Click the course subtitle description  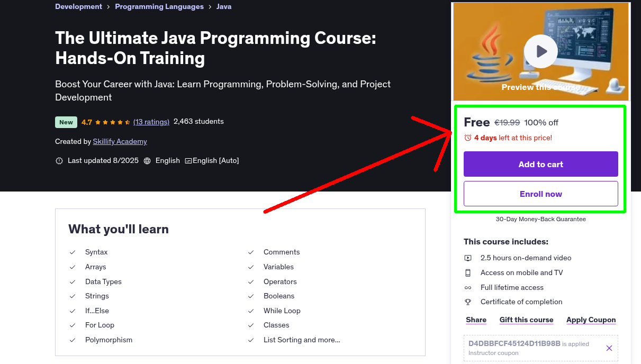tap(223, 90)
